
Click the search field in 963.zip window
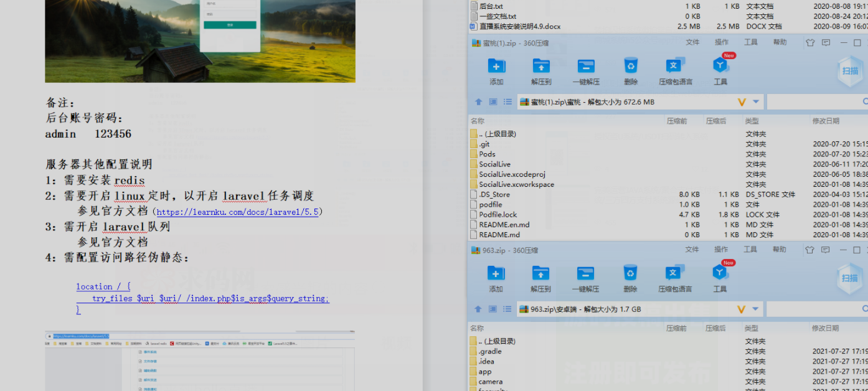tap(813, 309)
